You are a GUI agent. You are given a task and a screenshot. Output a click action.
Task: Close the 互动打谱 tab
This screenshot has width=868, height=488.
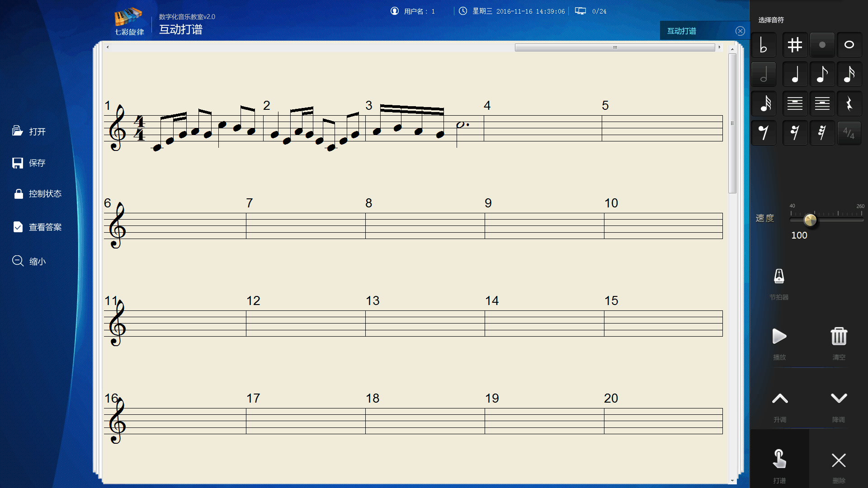740,31
